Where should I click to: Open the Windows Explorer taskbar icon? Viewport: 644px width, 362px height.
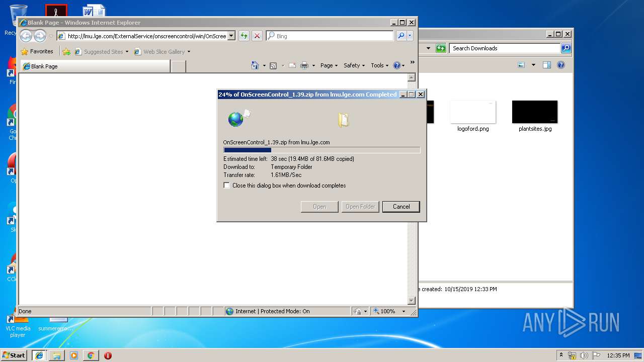click(x=57, y=355)
